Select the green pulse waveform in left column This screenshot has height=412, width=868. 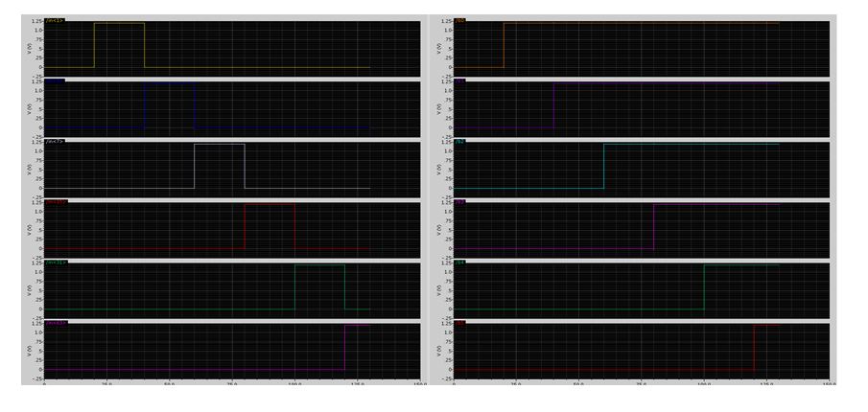pyautogui.click(x=319, y=264)
